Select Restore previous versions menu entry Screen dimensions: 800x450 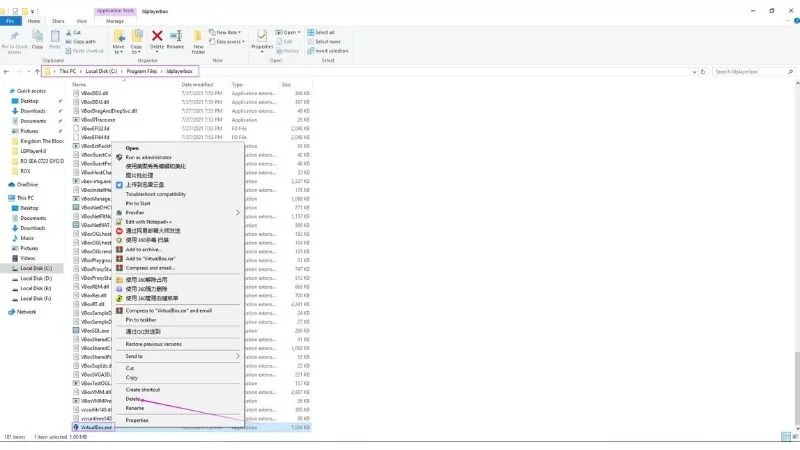(x=154, y=344)
